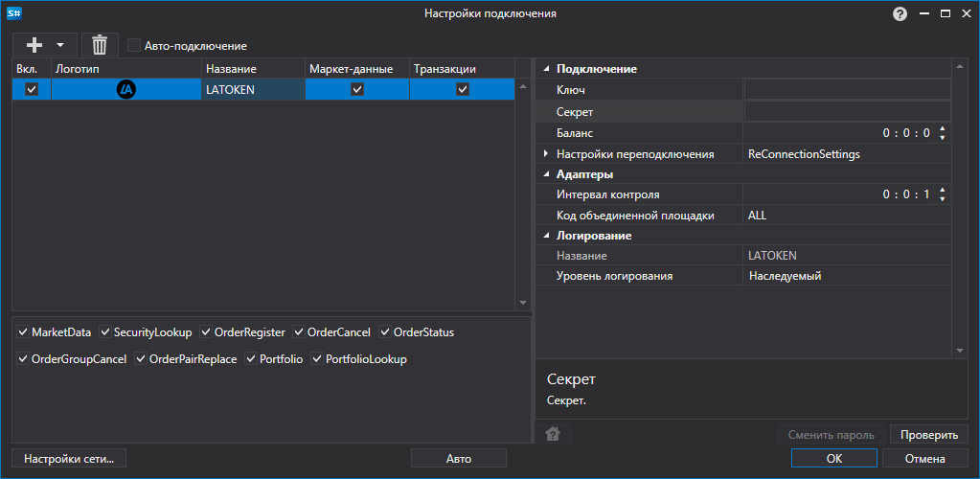
Task: Uncheck the OrderRegister checkbox
Action: (206, 332)
